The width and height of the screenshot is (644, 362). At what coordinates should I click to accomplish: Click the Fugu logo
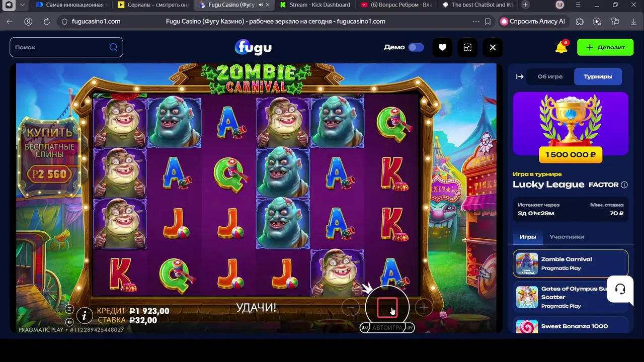coord(253,47)
